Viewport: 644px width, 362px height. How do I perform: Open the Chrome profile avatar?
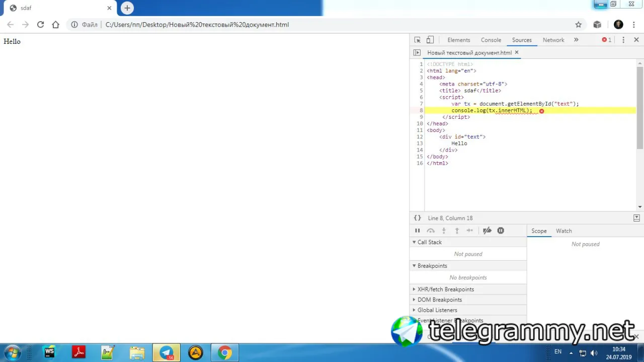click(618, 25)
